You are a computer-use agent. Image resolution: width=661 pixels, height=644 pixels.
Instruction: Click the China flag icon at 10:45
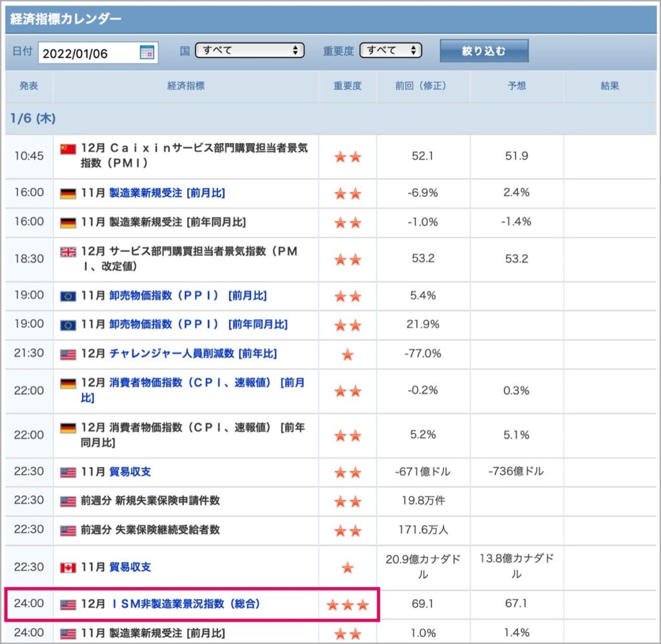click(68, 149)
